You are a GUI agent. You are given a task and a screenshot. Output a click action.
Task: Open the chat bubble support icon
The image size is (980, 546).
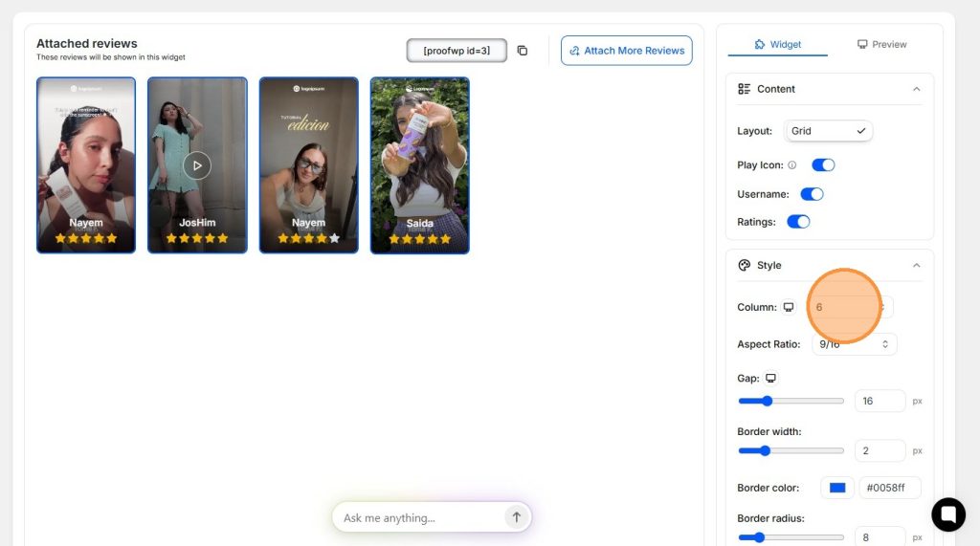click(x=948, y=514)
